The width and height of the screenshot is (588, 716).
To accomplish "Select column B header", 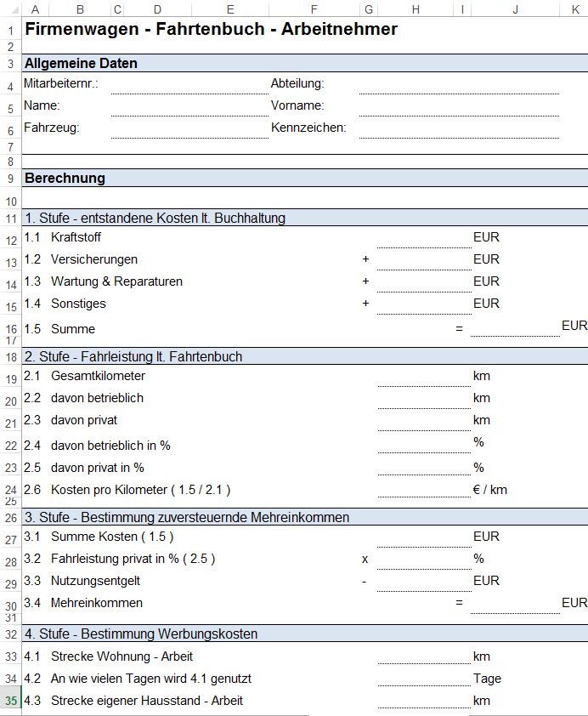I will coord(80,9).
